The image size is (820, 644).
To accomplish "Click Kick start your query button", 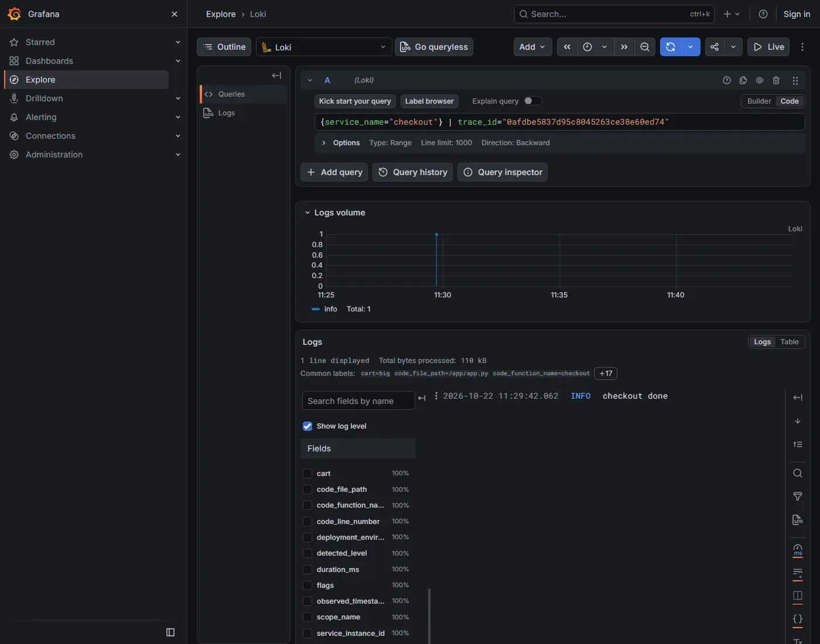I will (x=355, y=101).
